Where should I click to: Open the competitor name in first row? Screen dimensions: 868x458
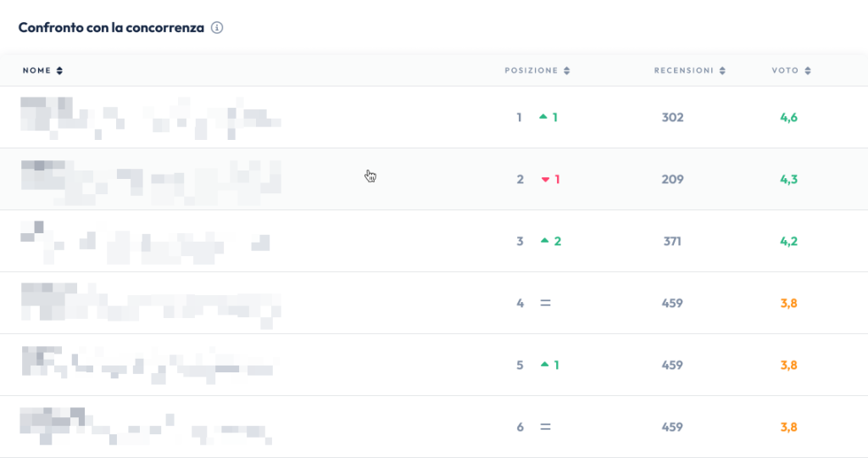tap(150, 117)
